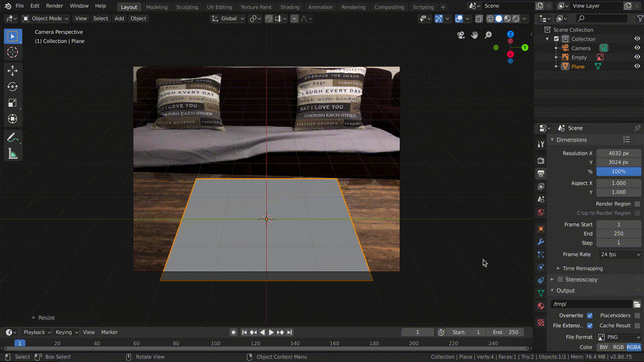
Task: Click the /tmp/ output path field
Action: coord(591,304)
